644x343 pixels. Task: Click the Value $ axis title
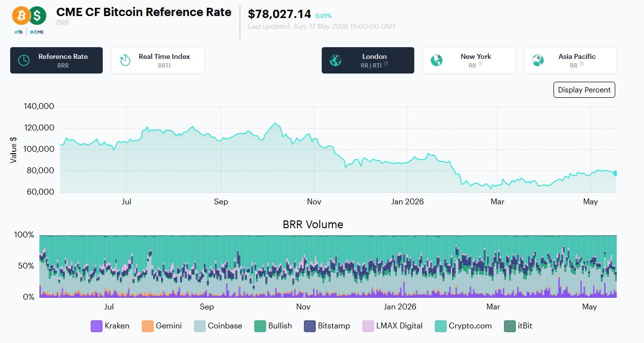click(x=14, y=149)
